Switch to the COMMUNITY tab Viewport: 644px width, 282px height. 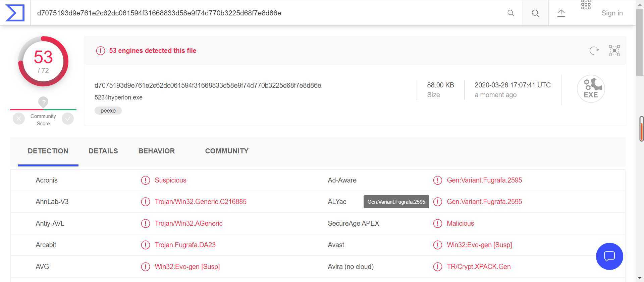click(227, 151)
